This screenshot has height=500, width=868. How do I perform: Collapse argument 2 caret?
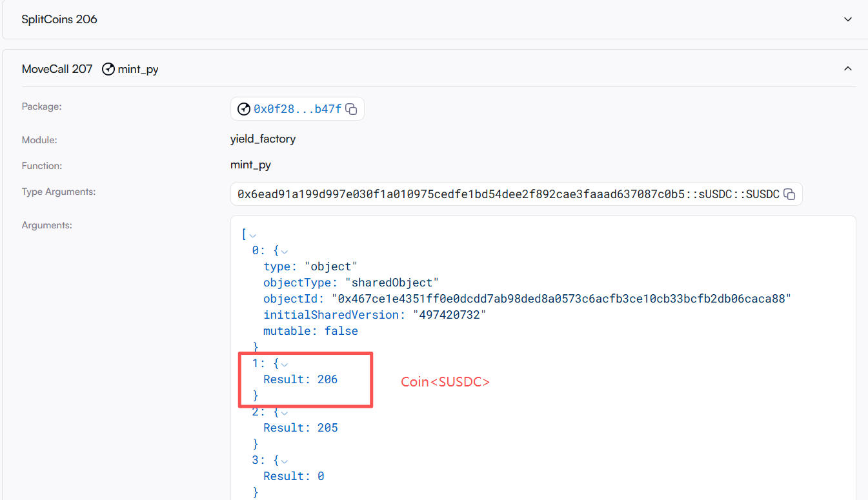(x=285, y=412)
